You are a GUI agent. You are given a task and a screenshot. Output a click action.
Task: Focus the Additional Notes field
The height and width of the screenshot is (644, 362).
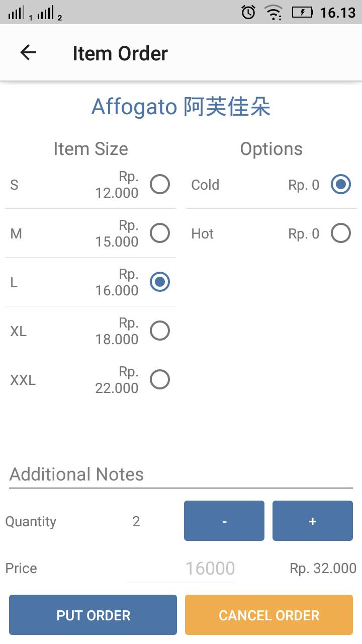pos(181,474)
